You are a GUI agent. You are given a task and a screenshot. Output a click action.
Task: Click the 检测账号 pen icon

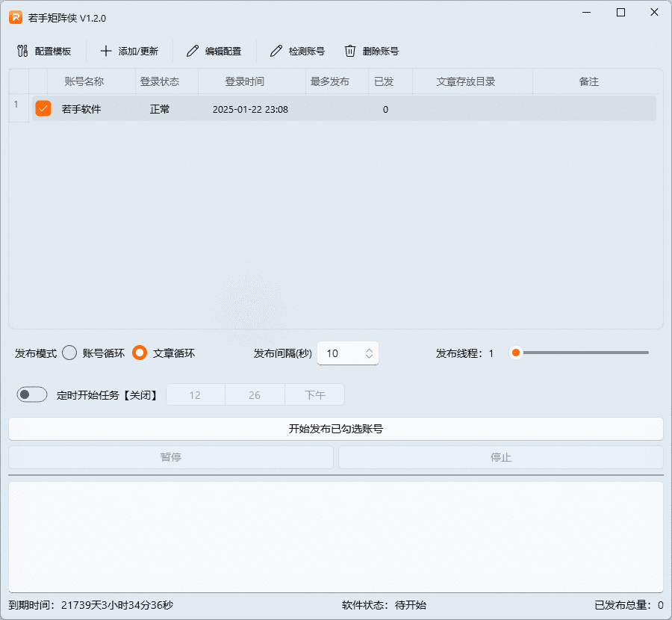click(276, 51)
